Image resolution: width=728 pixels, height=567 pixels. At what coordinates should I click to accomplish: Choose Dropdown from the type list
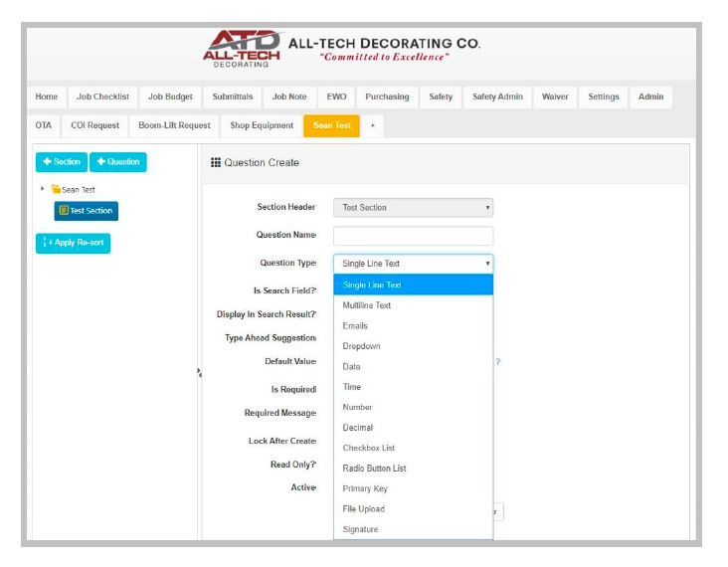coord(413,346)
